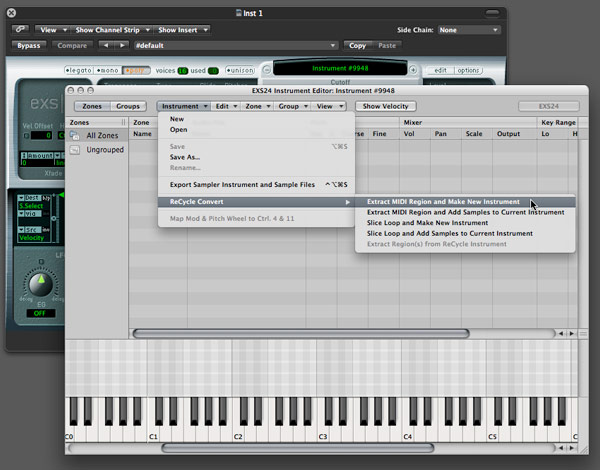
Task: Toggle the Compare button
Action: (72, 45)
